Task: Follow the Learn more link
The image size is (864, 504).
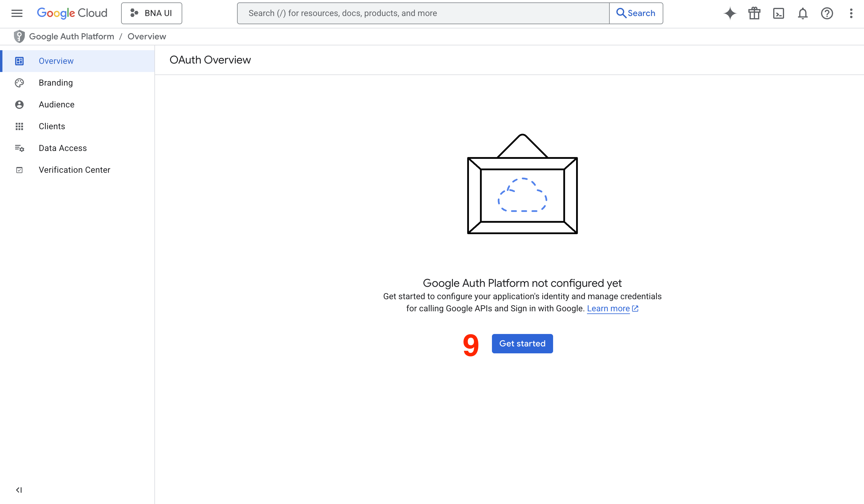Action: click(608, 308)
